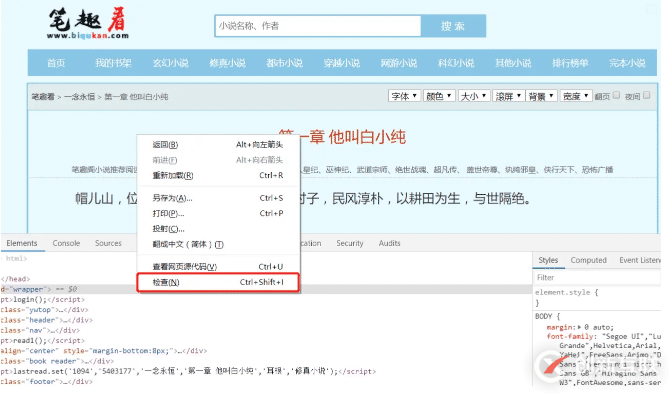This screenshot has width=669, height=395.
Task: Click the element.style rule block
Action: click(567, 297)
